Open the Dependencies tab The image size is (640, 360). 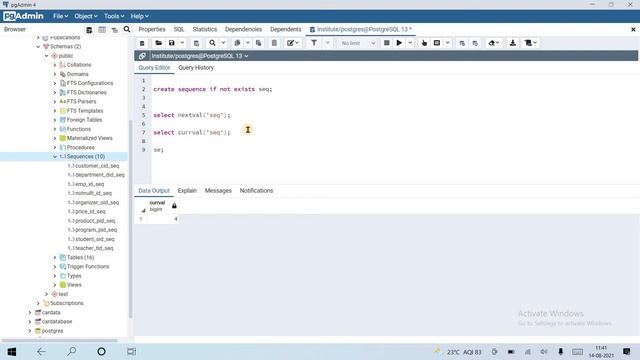[243, 29]
